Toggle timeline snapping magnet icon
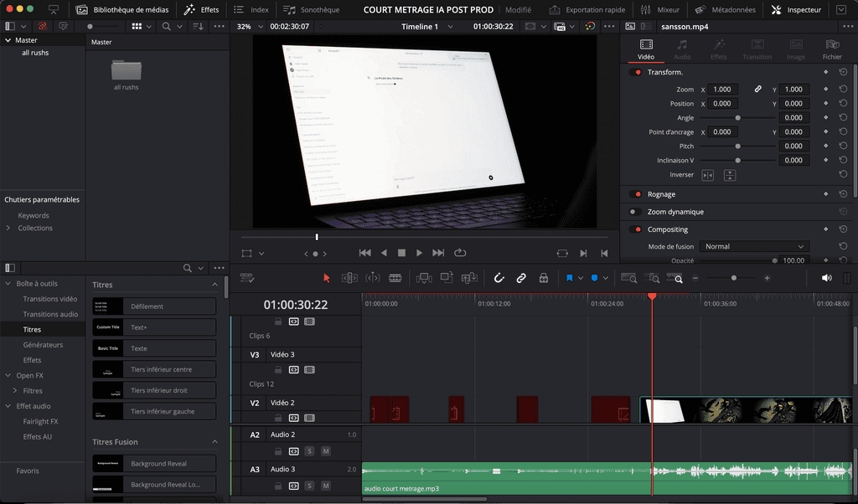 click(499, 278)
